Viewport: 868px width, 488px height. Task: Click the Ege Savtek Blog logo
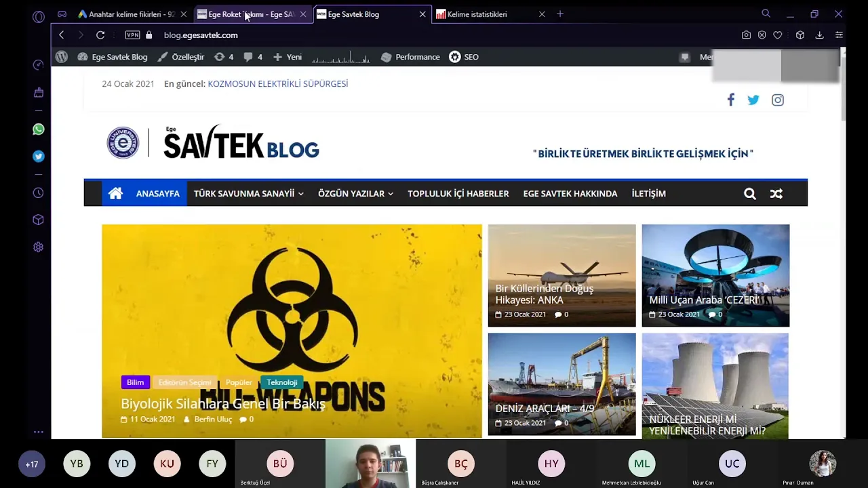(x=213, y=142)
